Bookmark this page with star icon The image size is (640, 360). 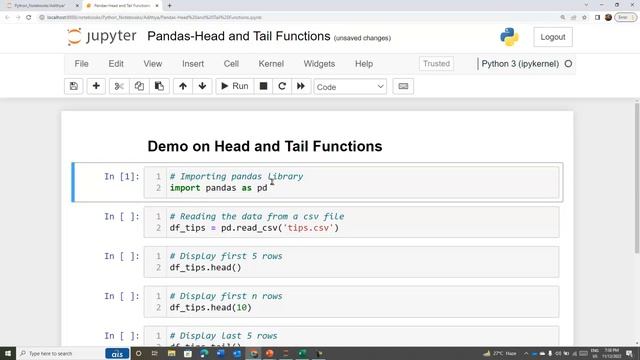coord(584,17)
